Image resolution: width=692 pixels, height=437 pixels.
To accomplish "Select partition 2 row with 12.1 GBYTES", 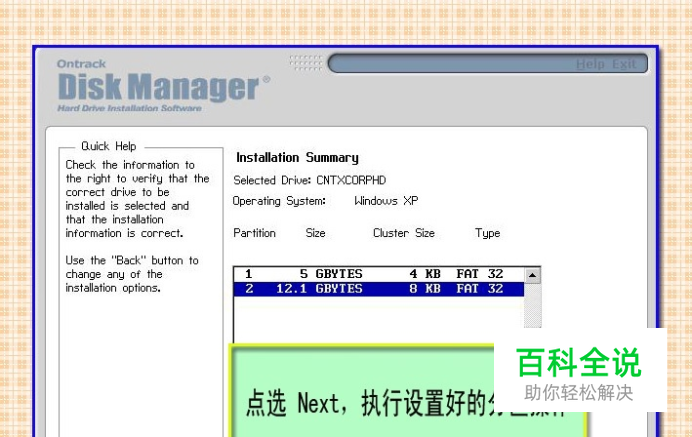I will 379,289.
